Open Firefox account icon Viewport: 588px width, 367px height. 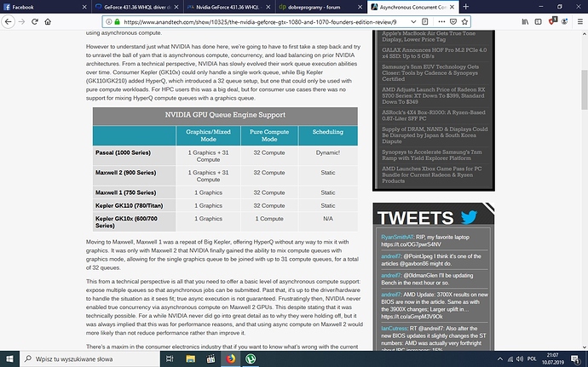(564, 22)
